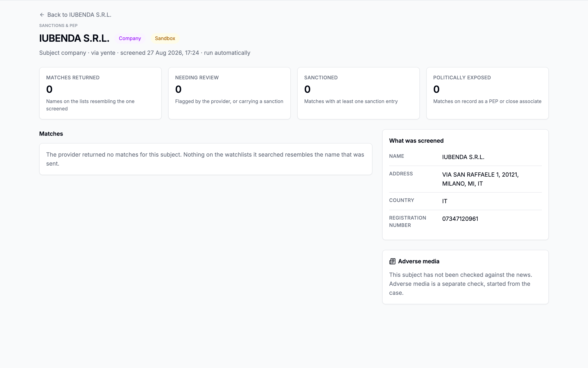Screen dimensions: 588x368
Task: Click the SANCTIONS & PEP breadcrumb label
Action: [x=58, y=26]
